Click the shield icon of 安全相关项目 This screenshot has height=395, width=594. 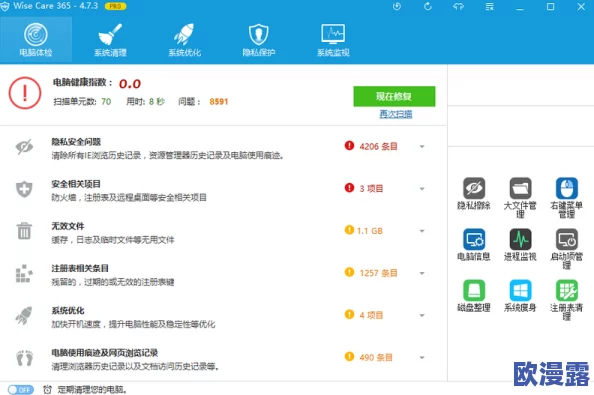pos(24,189)
